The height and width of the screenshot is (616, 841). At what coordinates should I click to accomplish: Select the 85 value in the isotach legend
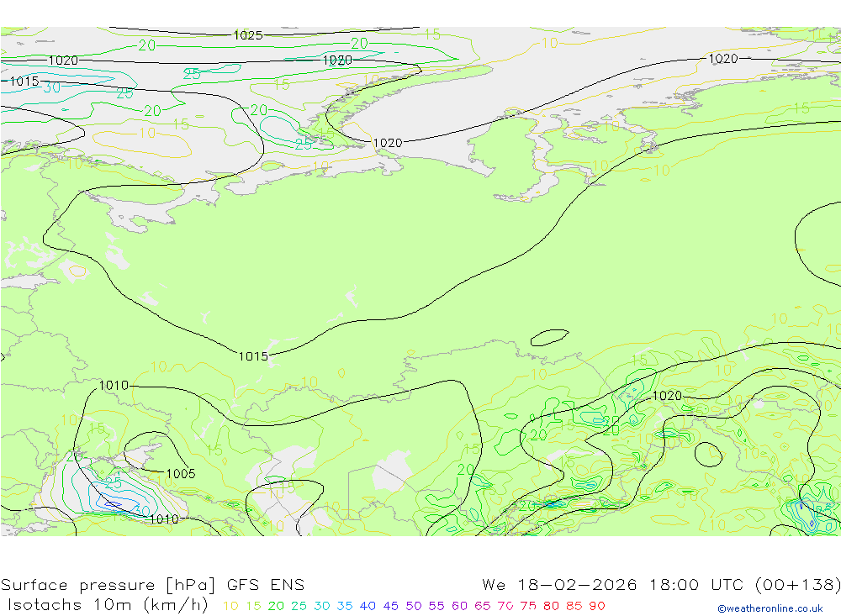click(x=574, y=606)
